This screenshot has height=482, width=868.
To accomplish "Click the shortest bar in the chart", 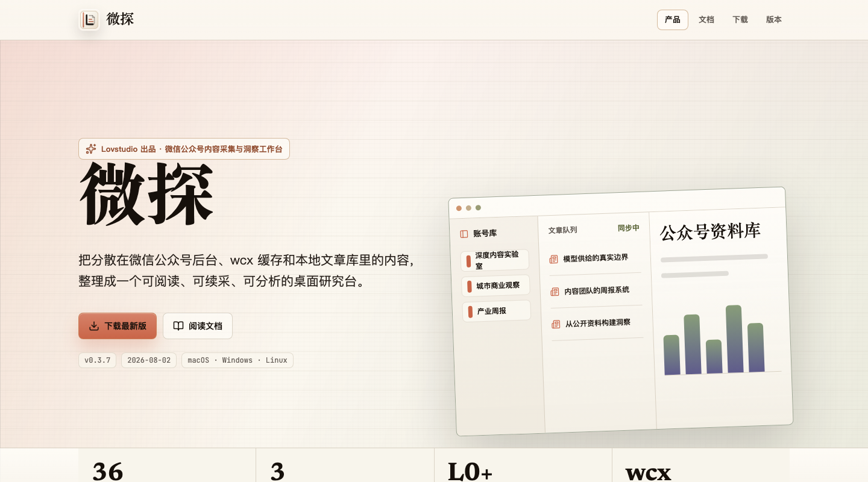I will (x=714, y=357).
